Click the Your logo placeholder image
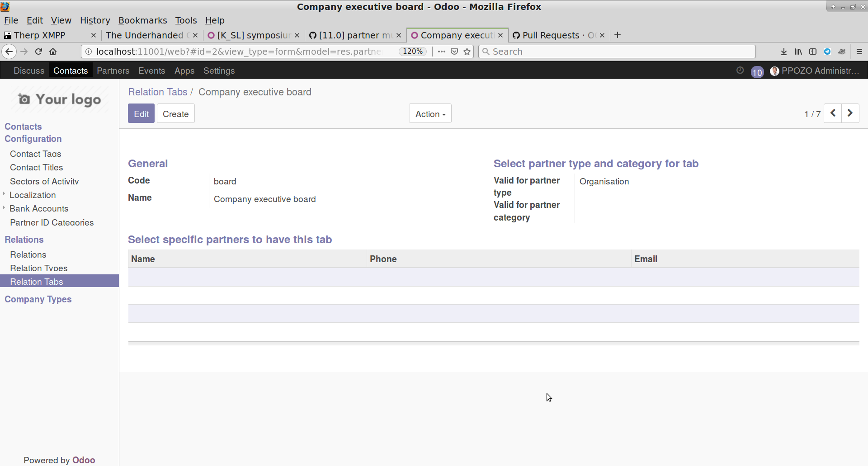Image resolution: width=868 pixels, height=466 pixels. click(x=60, y=99)
